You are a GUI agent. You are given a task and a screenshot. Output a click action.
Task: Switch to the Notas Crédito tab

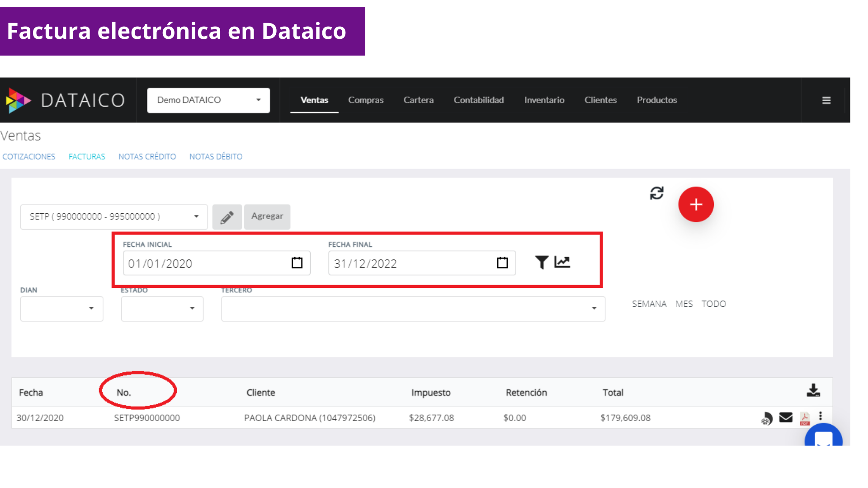click(147, 157)
